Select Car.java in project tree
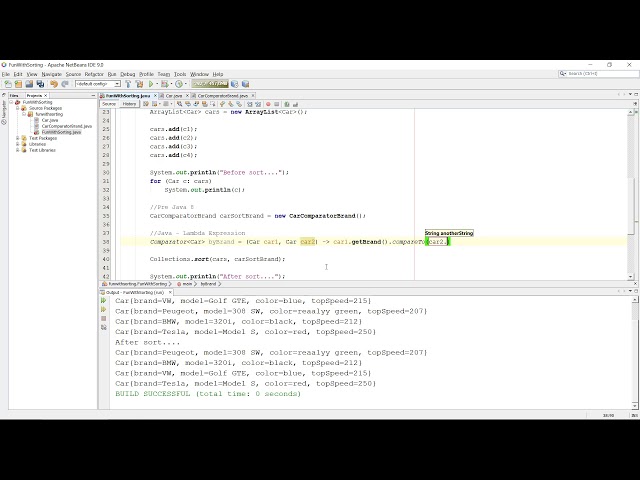This screenshot has height=480, width=640. [50, 120]
